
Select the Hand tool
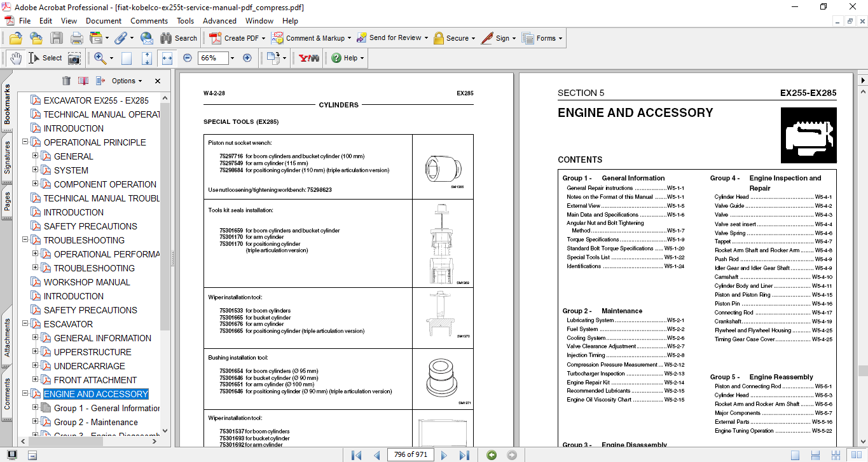[x=16, y=58]
